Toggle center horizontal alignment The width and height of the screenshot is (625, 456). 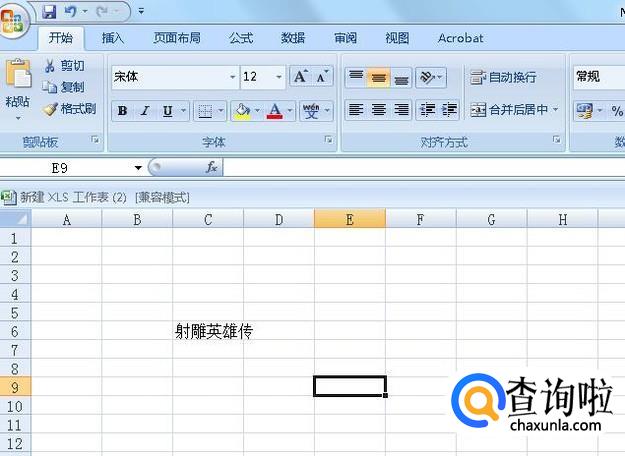(x=379, y=110)
